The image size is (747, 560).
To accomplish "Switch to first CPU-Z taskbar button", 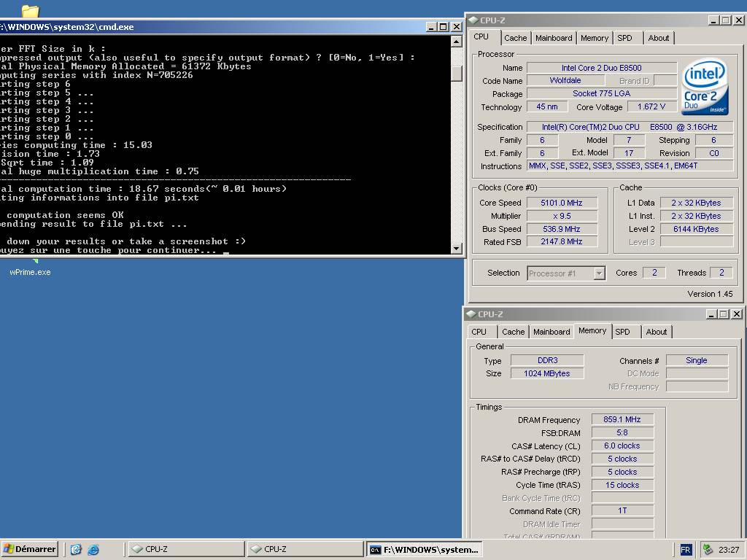I will (186, 549).
